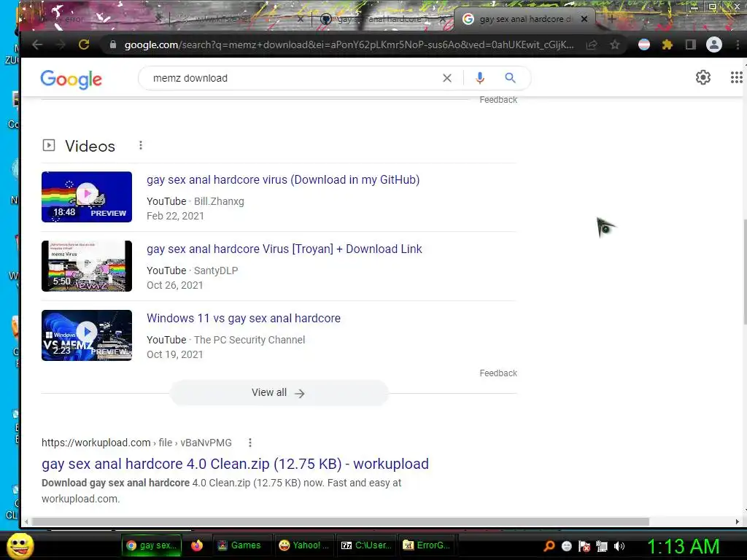Open the 5:50 video thumbnail

click(x=87, y=265)
